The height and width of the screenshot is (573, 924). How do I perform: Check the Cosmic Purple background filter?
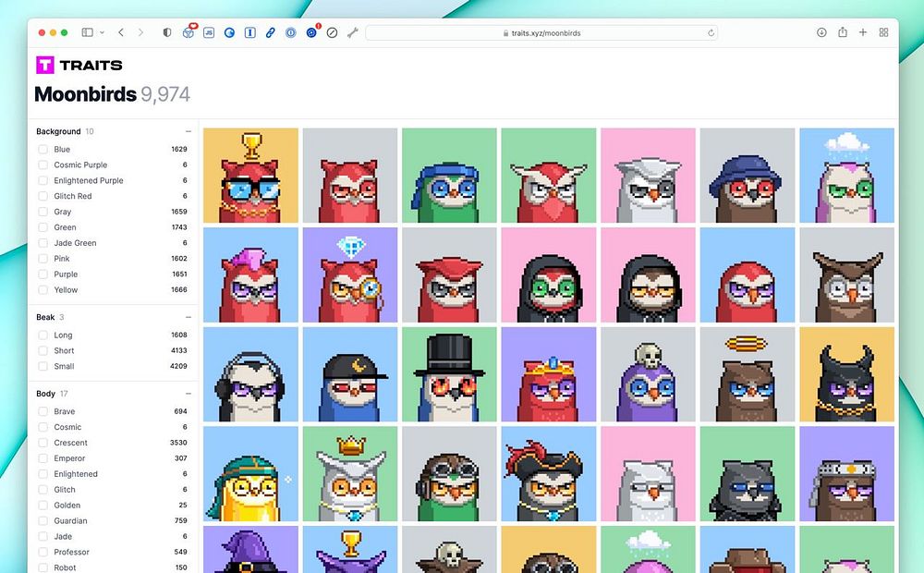[43, 165]
